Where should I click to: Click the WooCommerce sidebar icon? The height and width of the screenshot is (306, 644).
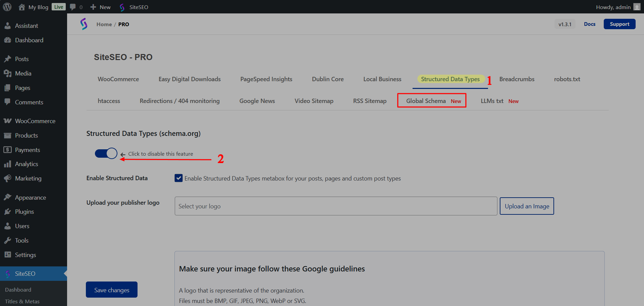click(x=7, y=121)
